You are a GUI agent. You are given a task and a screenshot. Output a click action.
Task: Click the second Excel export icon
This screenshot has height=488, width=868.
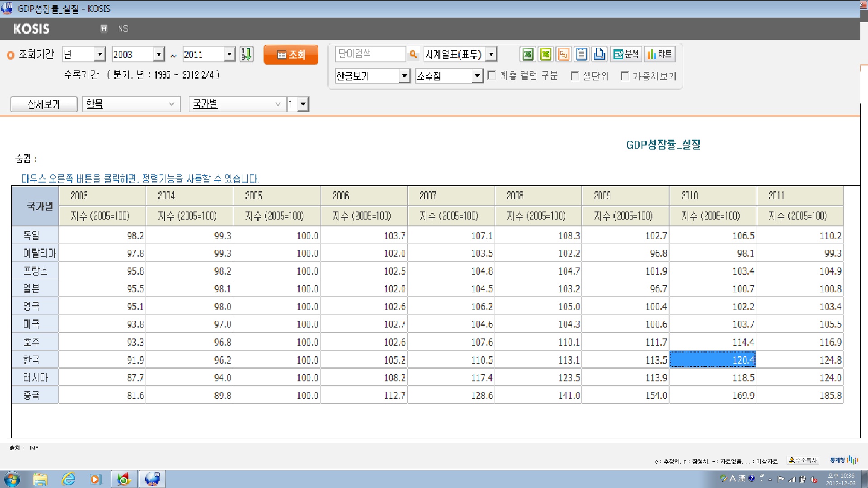[x=546, y=54]
